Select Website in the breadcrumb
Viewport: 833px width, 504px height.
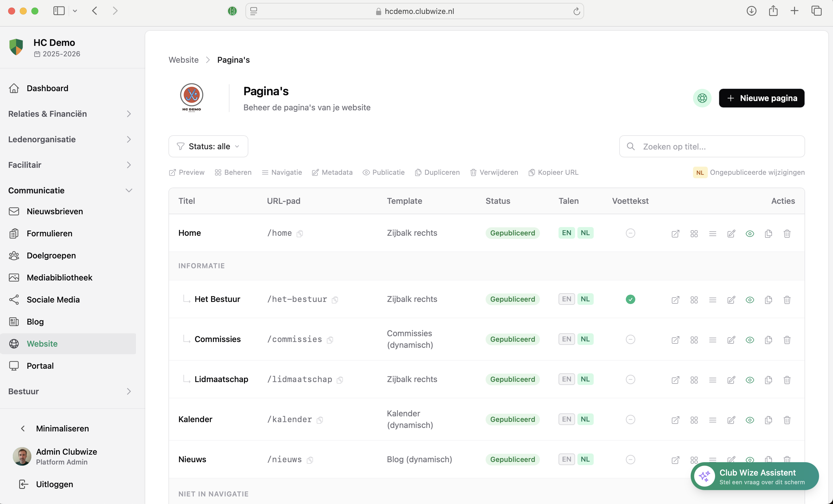tap(183, 60)
